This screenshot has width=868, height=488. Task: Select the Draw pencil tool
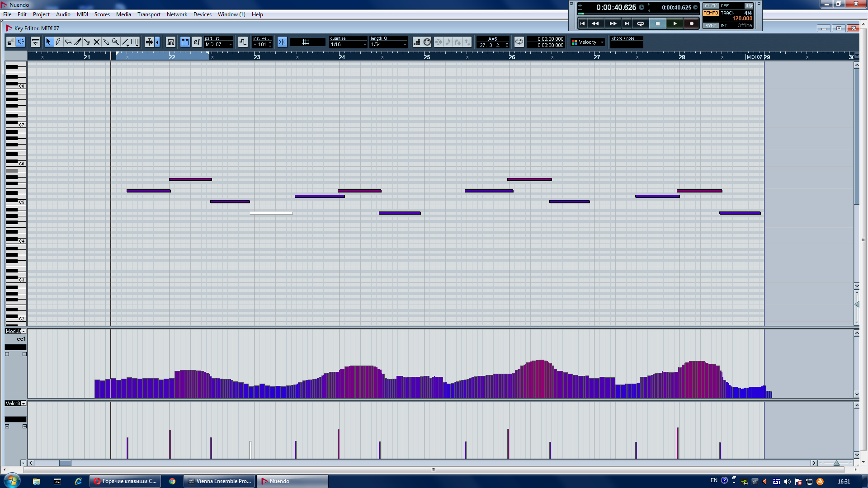(58, 42)
